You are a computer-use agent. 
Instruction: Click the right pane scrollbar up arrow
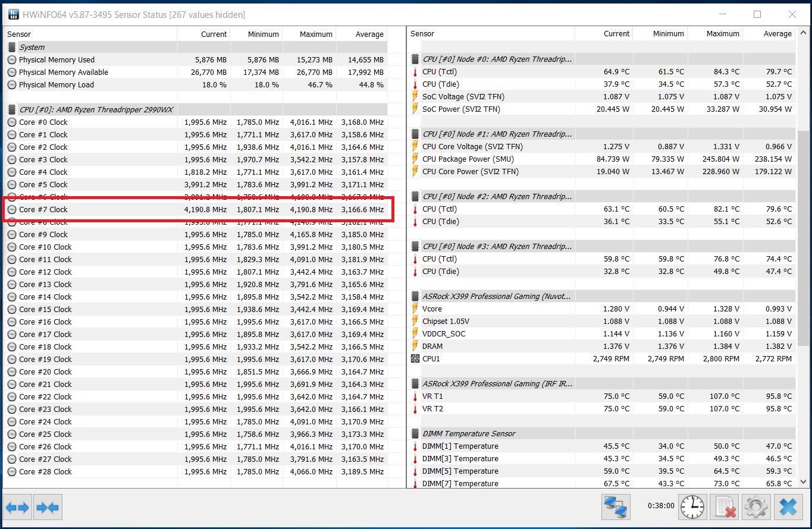pos(802,33)
